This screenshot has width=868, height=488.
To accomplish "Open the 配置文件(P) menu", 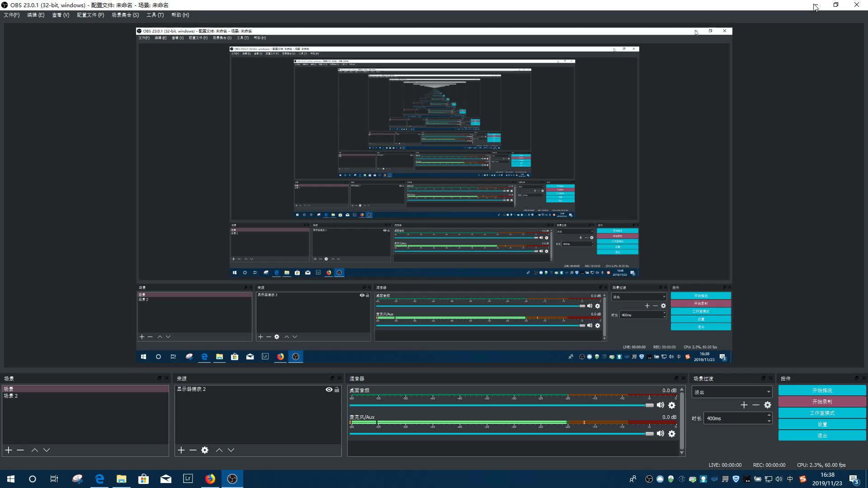I will coord(90,15).
